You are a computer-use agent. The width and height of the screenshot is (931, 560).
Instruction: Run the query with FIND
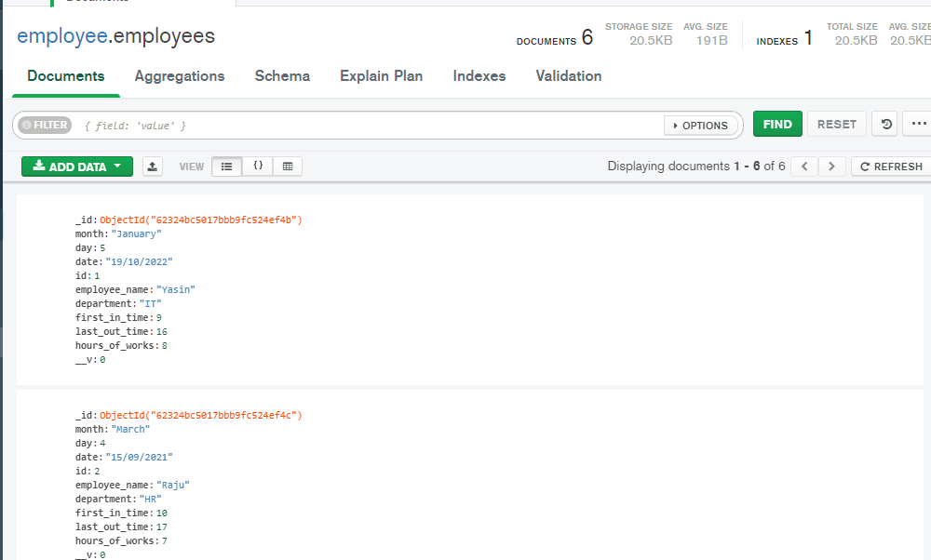tap(777, 123)
